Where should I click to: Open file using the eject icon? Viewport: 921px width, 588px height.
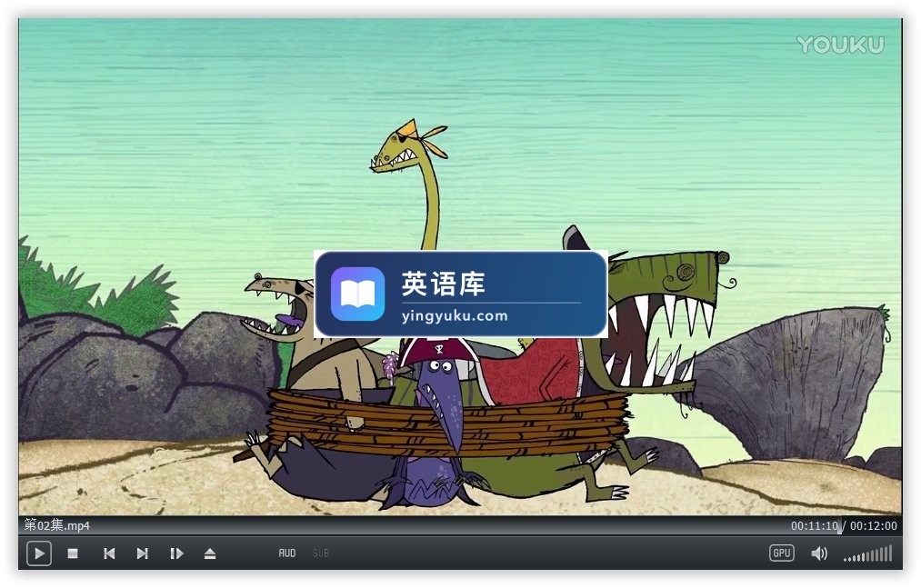[210, 553]
